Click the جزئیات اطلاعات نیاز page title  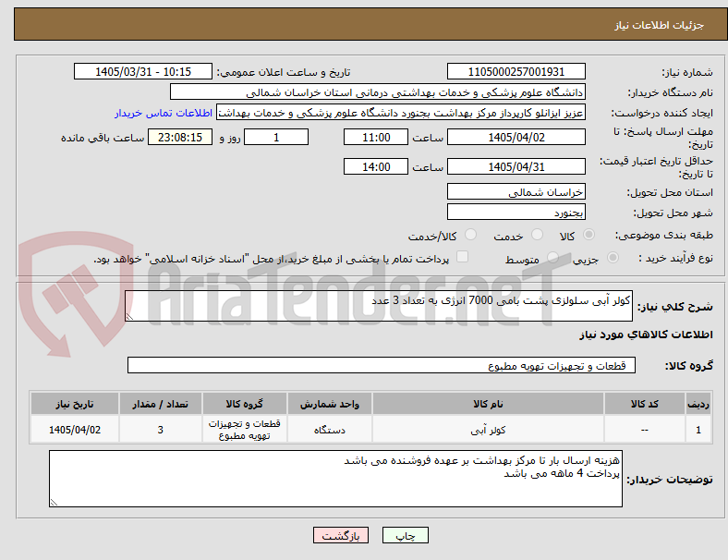tap(660, 25)
